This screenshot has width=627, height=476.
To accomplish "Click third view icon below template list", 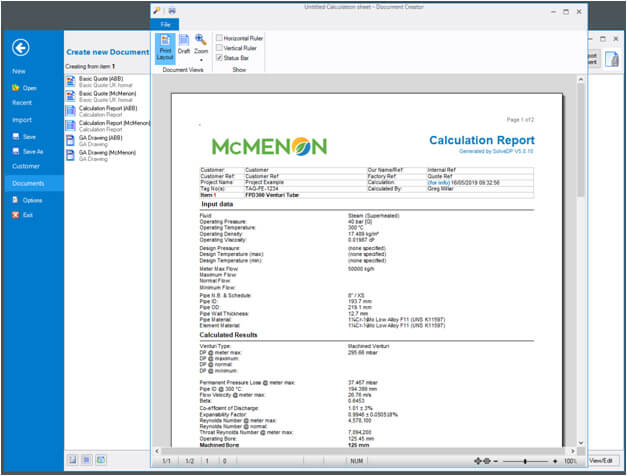I will point(101,460).
